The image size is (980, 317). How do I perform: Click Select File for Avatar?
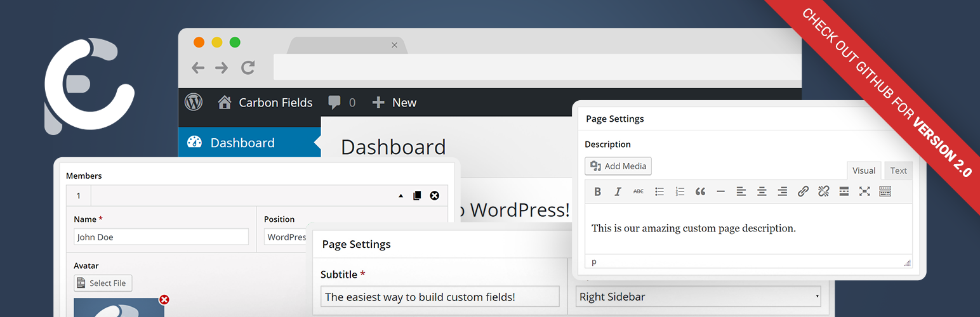103,283
